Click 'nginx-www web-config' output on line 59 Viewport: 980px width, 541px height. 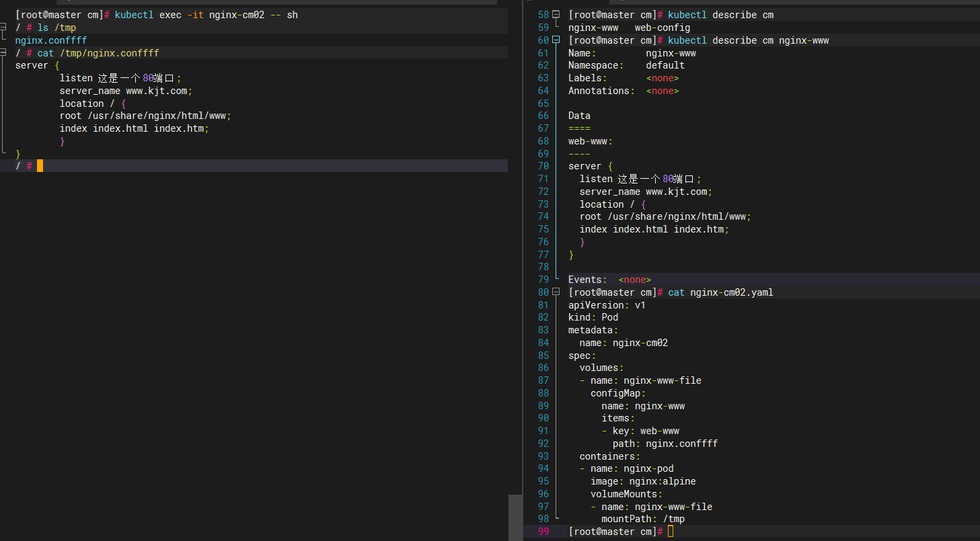pos(629,28)
